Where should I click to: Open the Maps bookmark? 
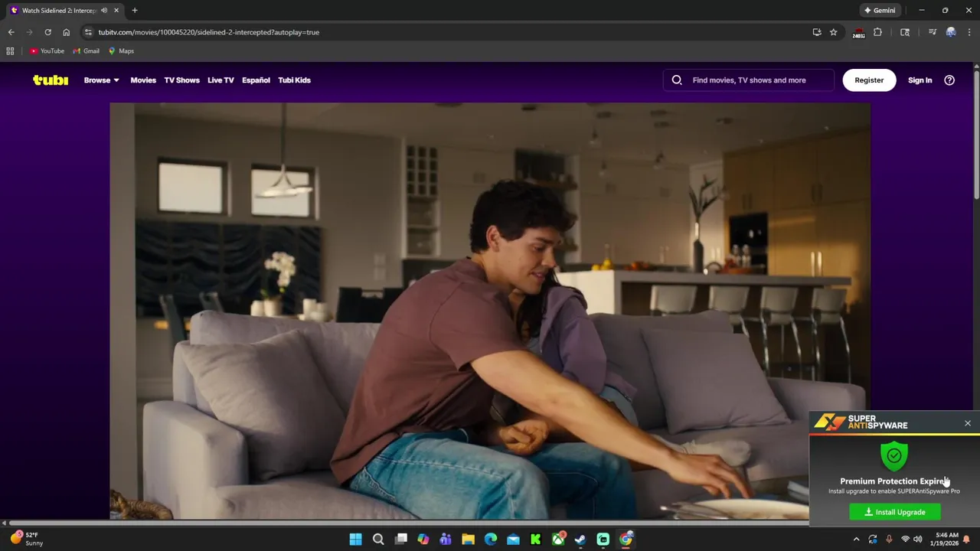point(121,51)
